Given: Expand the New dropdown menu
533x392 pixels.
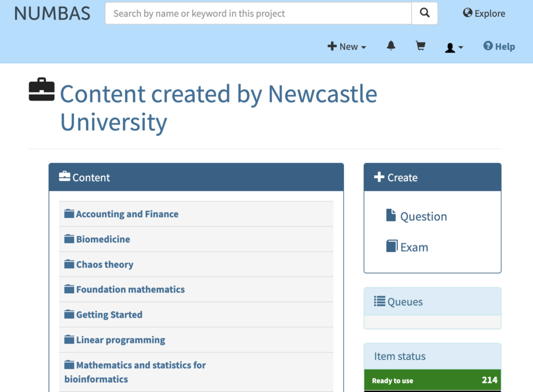Looking at the screenshot, I should 347,46.
